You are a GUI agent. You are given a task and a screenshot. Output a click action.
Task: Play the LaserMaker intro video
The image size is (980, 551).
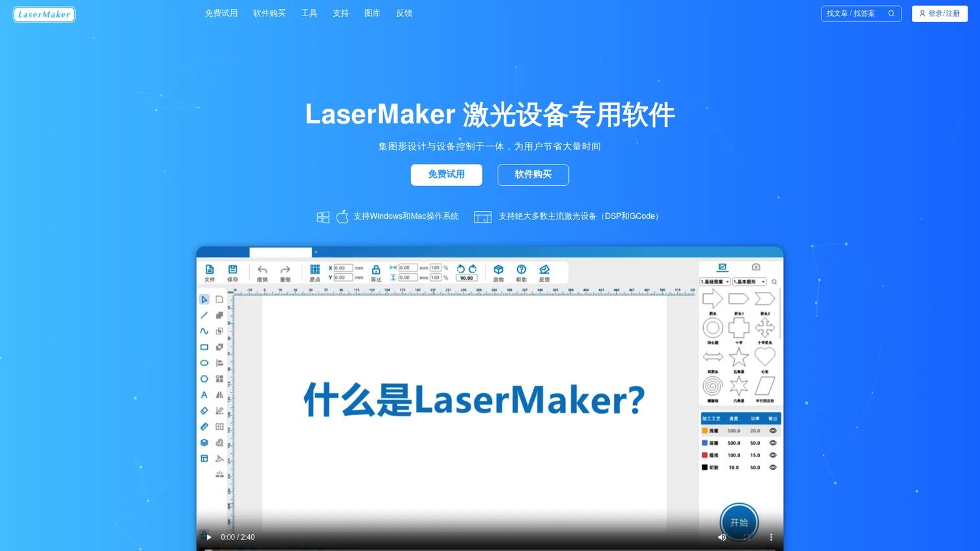(x=209, y=537)
